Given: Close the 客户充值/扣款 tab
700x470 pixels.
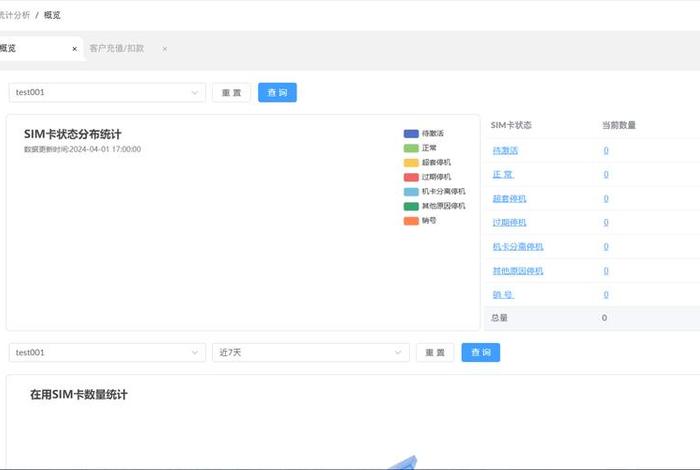Looking at the screenshot, I should point(165,49).
